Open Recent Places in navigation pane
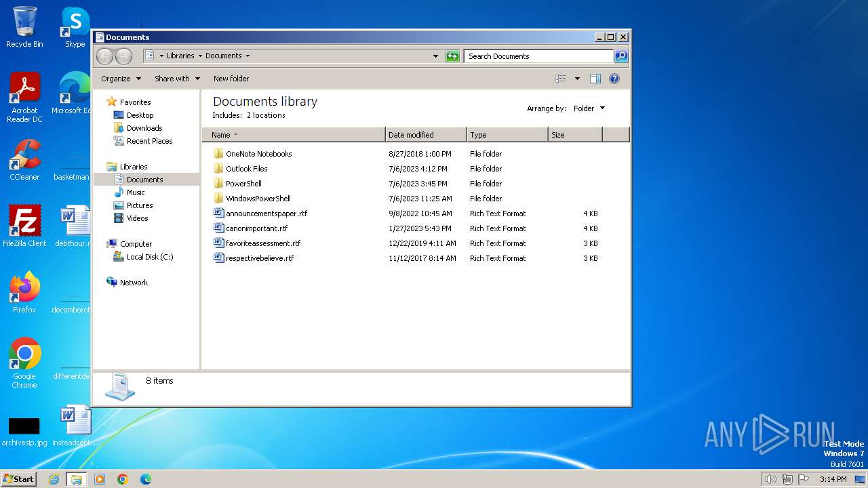This screenshot has height=488, width=868. coord(149,141)
